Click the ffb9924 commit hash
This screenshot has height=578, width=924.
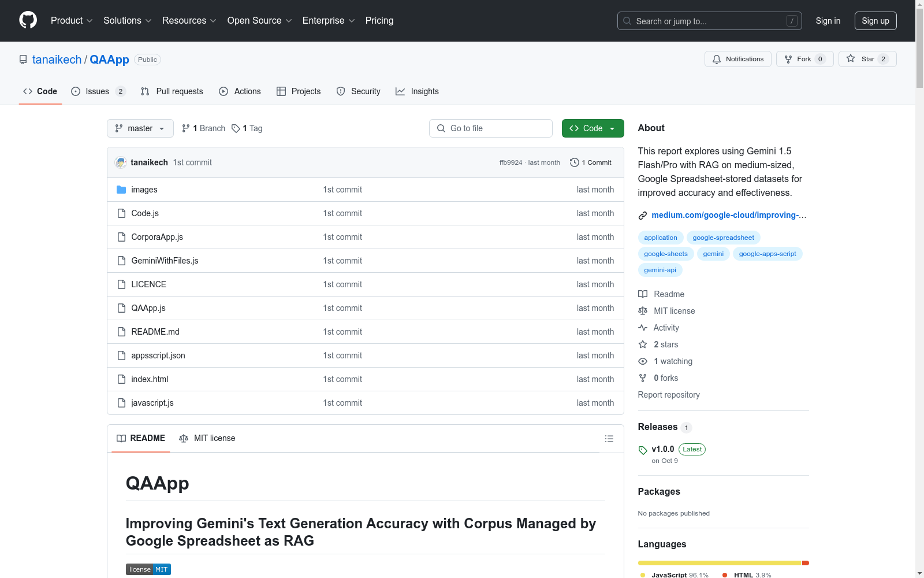(511, 162)
